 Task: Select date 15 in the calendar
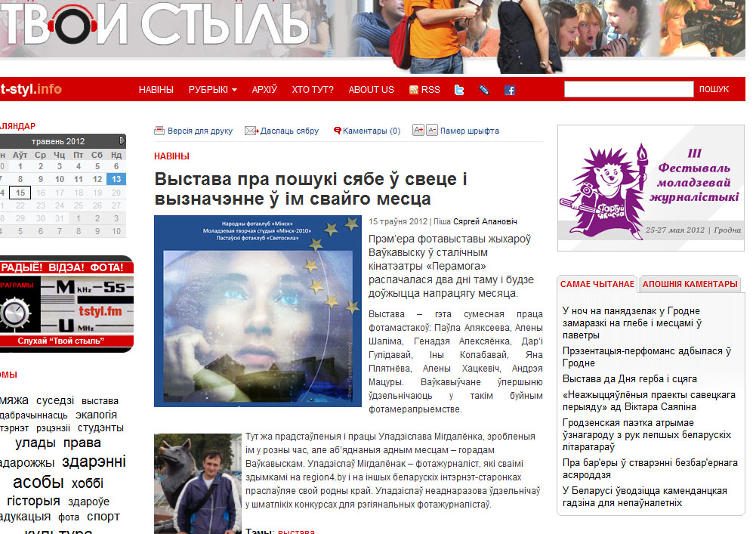pos(21,193)
